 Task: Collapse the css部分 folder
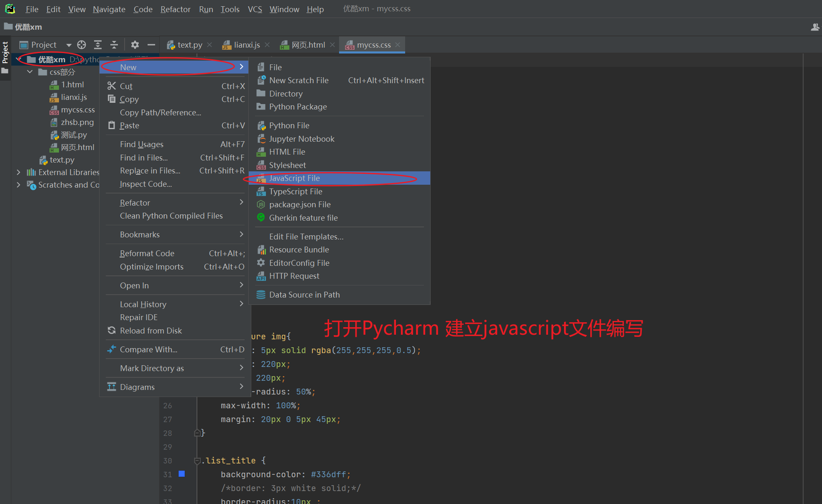30,72
